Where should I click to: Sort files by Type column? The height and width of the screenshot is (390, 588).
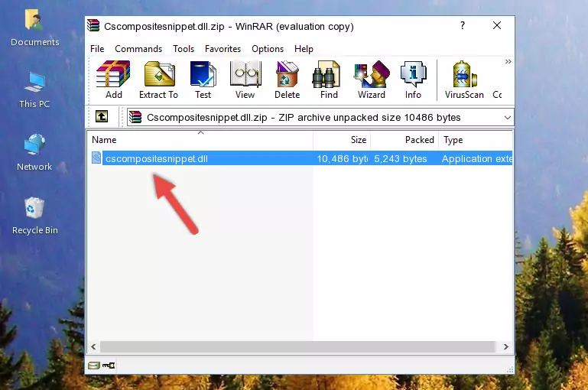click(x=476, y=140)
